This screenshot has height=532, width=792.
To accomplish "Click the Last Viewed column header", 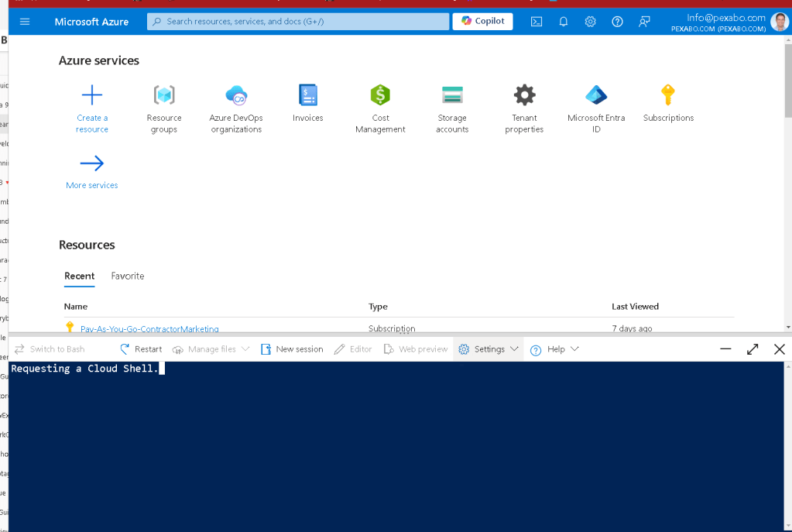I will pos(635,307).
